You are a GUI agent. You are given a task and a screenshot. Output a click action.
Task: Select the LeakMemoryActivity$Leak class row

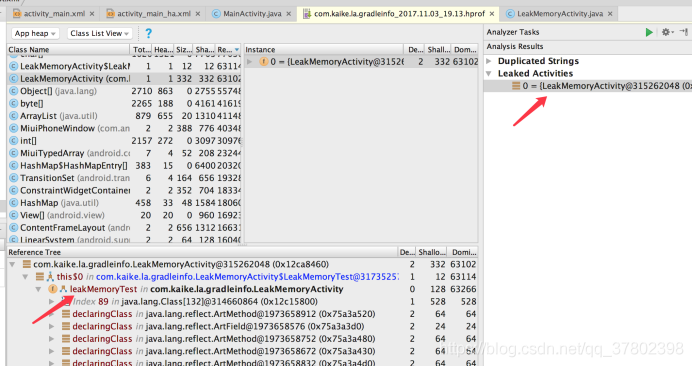pos(125,66)
